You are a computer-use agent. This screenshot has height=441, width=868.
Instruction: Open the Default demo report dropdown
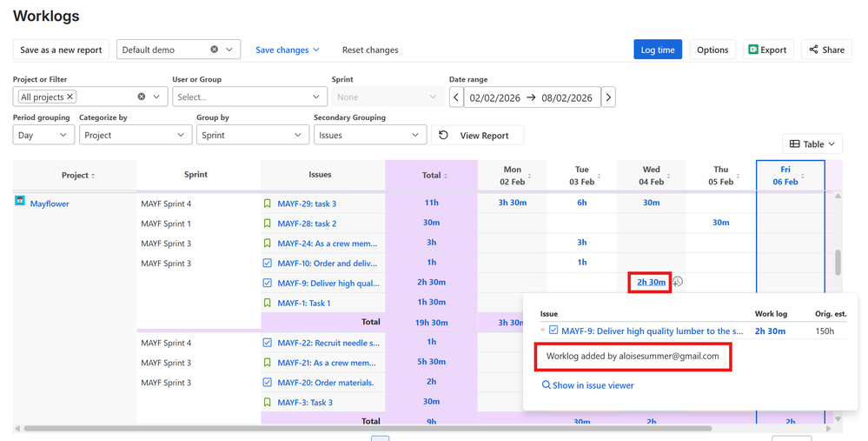229,50
